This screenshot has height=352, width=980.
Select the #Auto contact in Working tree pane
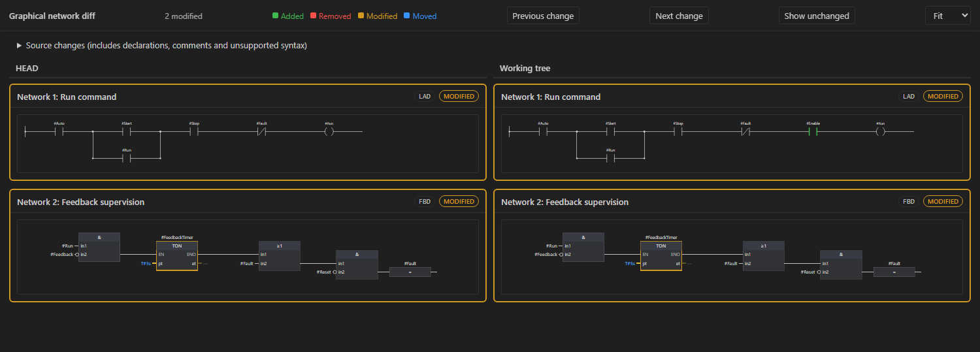[543, 131]
